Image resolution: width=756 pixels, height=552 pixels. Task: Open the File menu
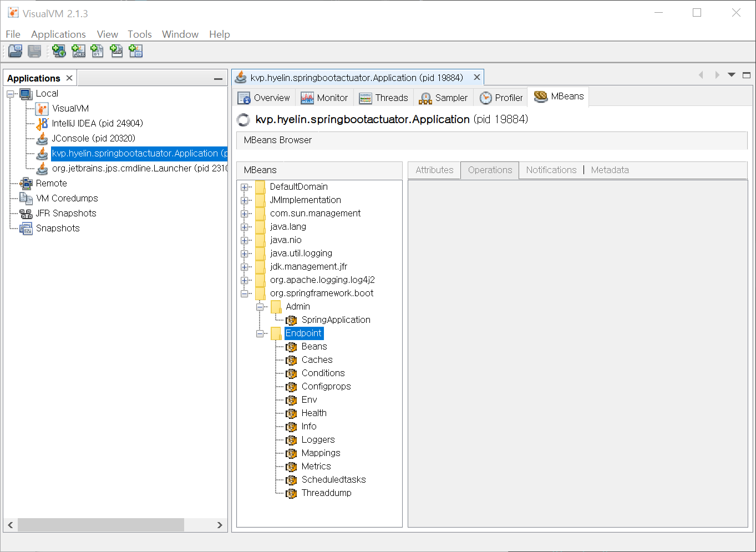(x=13, y=34)
